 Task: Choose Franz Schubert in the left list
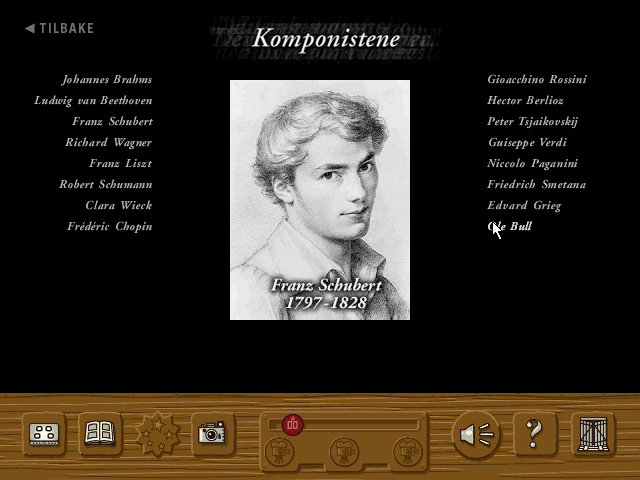coord(112,122)
